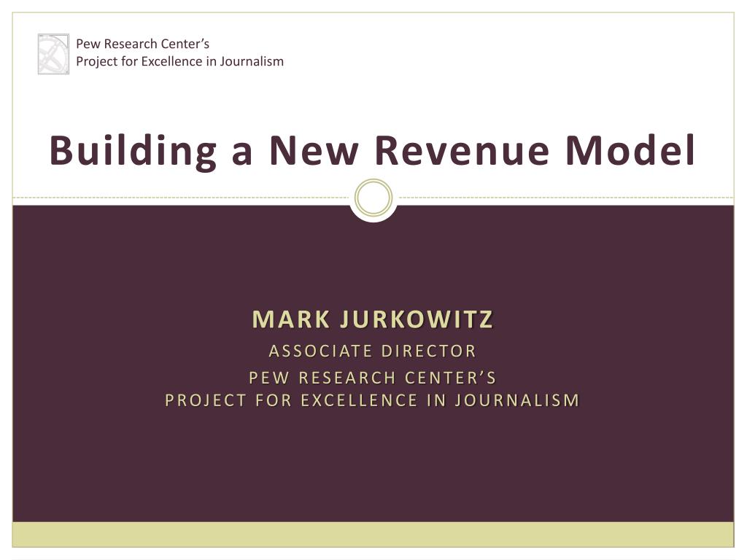Click the Pew Research Center logo image
This screenshot has width=747, height=560.
coord(53,54)
